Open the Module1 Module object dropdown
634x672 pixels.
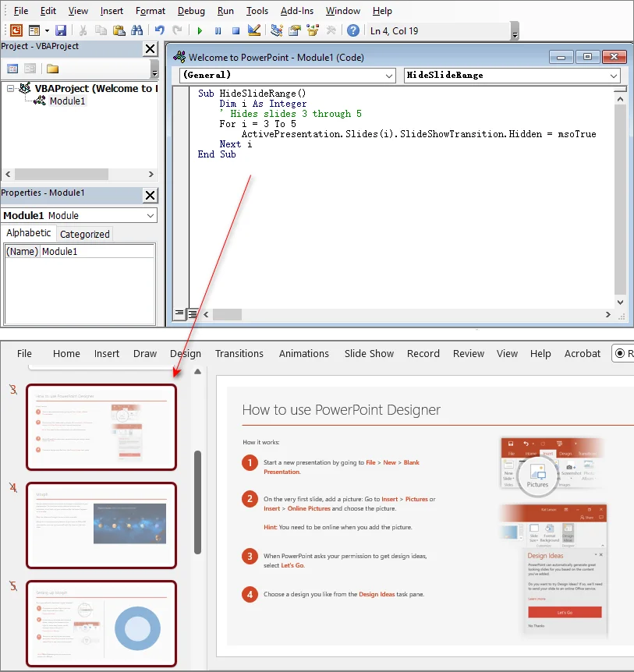pos(151,216)
